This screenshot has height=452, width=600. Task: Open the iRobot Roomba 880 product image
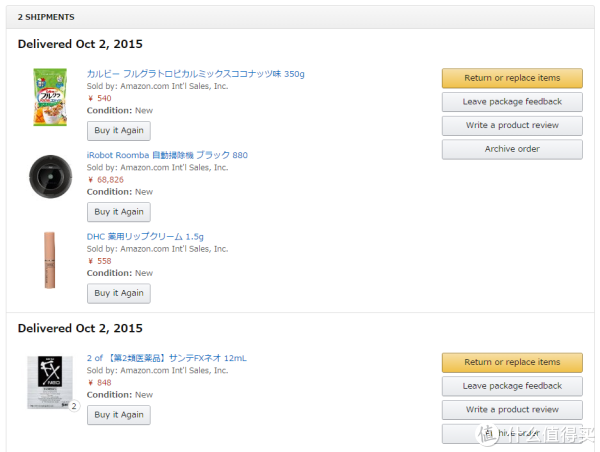point(51,176)
